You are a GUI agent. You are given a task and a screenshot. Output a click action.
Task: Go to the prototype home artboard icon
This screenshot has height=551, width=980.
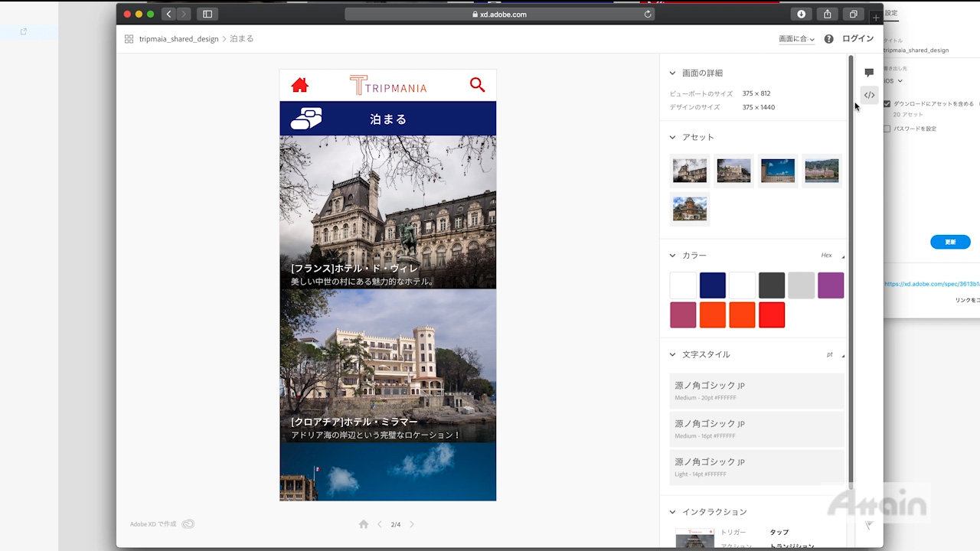coord(364,524)
